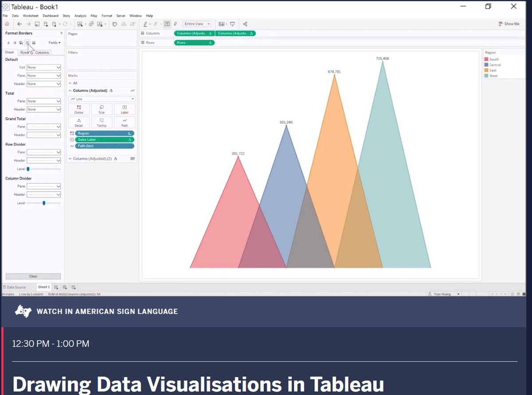The width and height of the screenshot is (532, 395).
Task: Open the Format menu
Action: (107, 16)
